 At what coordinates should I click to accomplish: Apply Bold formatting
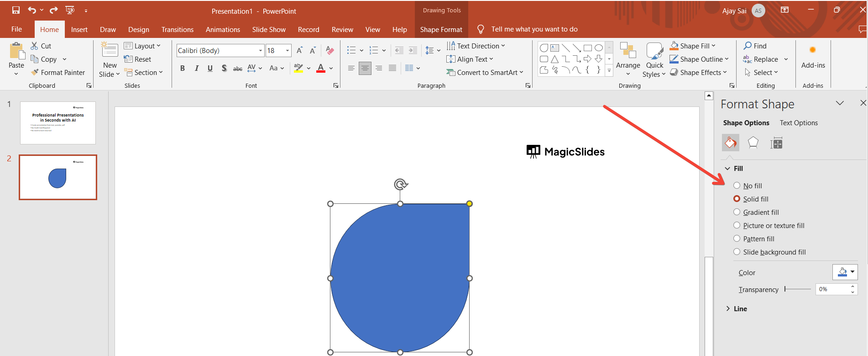tap(183, 68)
